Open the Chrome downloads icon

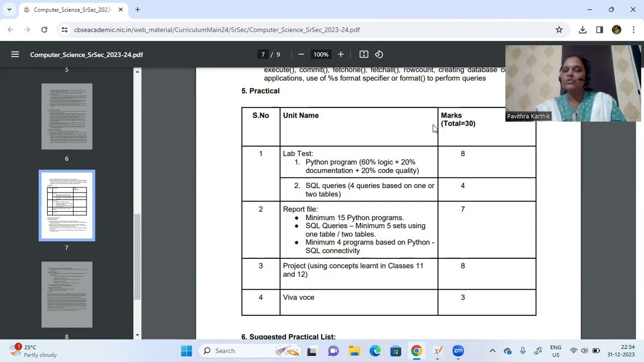pyautogui.click(x=583, y=30)
